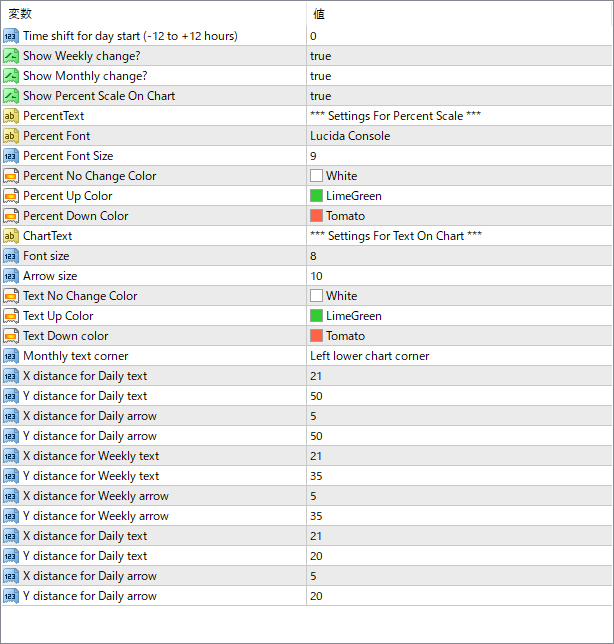This screenshot has width=614, height=644.
Task: Click the integer icon beside Arrow size
Action: pyautogui.click(x=11, y=276)
